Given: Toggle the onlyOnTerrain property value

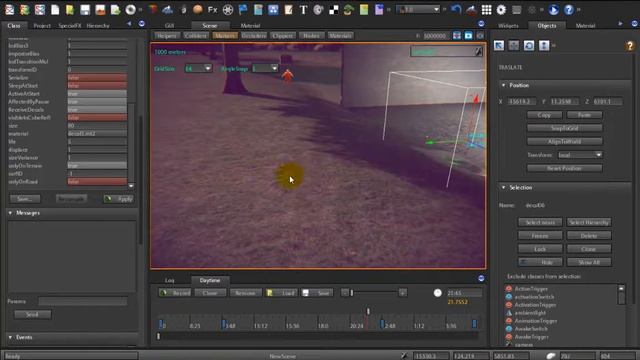Looking at the screenshot, I should click(x=97, y=166).
